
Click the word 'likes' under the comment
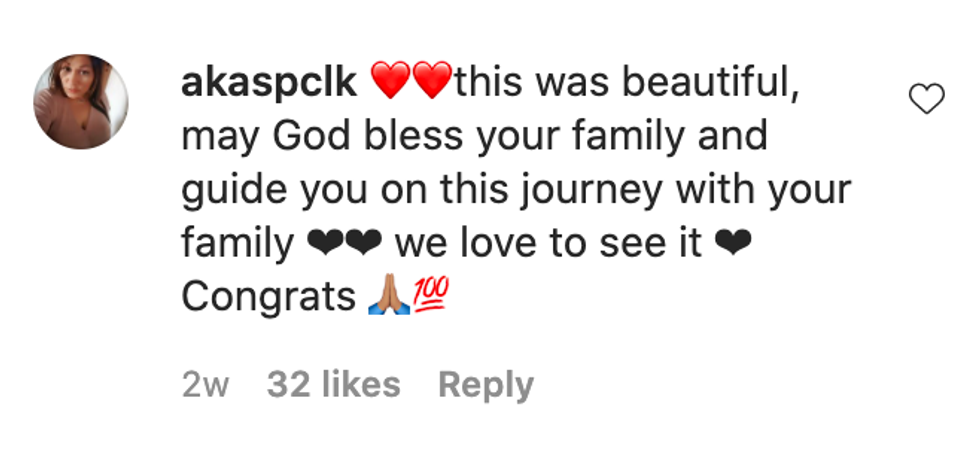(x=366, y=384)
